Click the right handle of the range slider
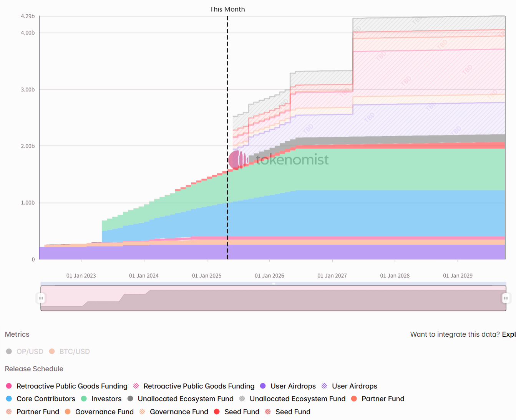This screenshot has height=420, width=516. [x=506, y=298]
